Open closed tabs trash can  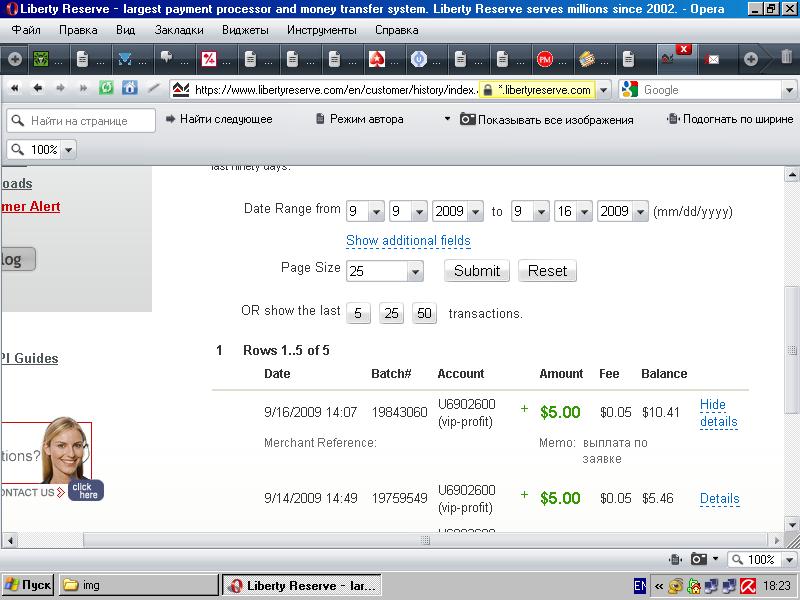[x=786, y=57]
